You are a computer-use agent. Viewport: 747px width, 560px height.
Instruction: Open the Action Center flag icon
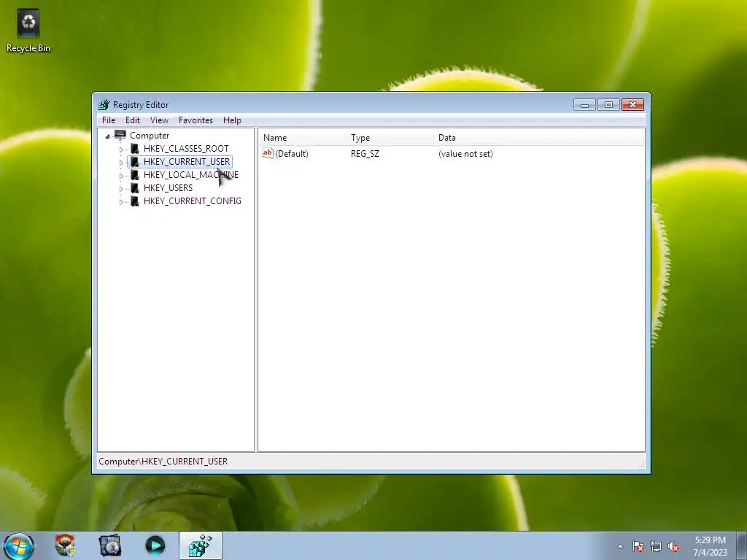[638, 546]
